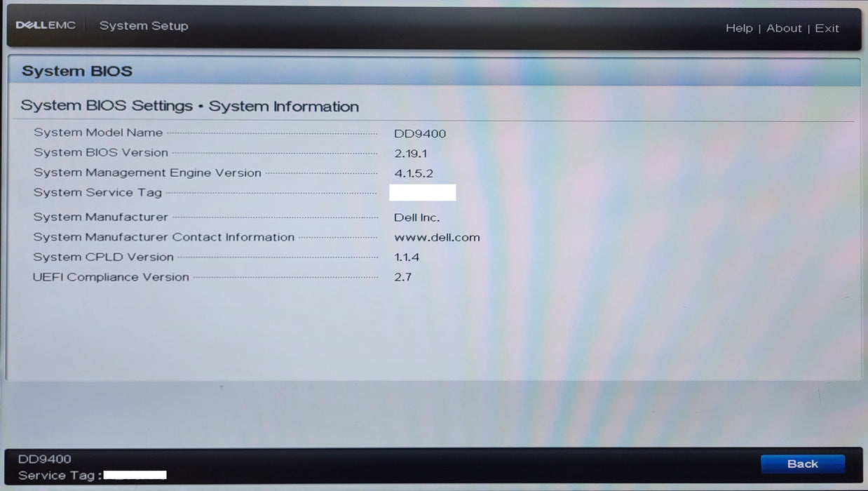The width and height of the screenshot is (868, 491).
Task: Select System Management Engine Version label
Action: [147, 173]
